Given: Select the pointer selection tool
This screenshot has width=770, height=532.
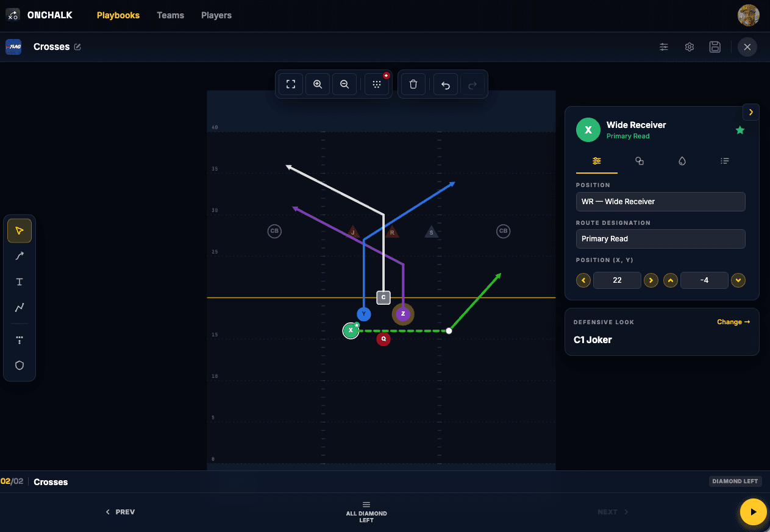Looking at the screenshot, I should point(20,230).
